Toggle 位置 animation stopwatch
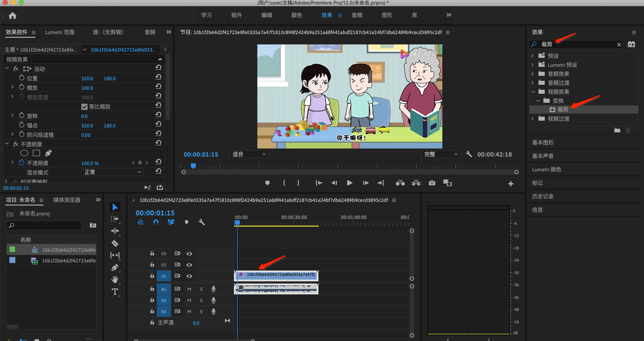 (x=22, y=78)
